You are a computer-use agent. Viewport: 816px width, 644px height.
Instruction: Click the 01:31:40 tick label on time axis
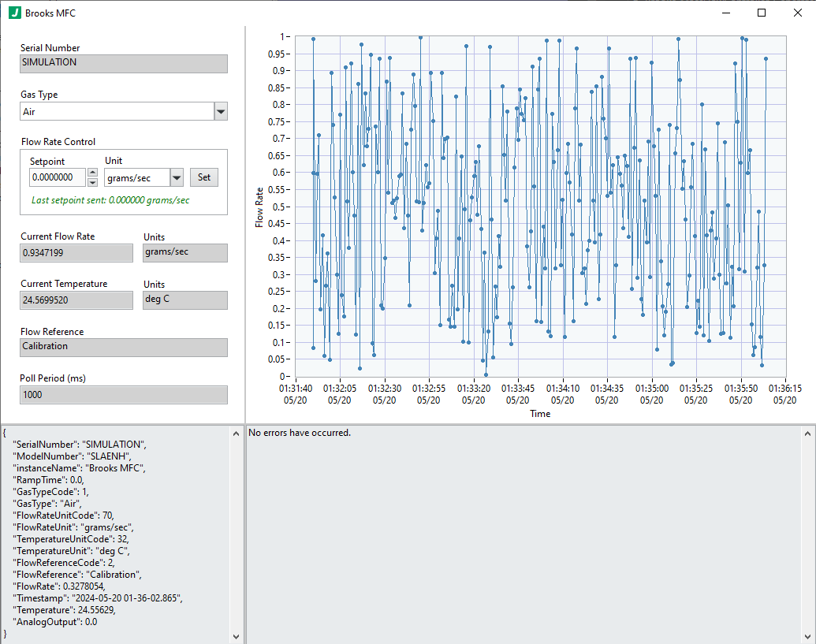click(x=296, y=394)
